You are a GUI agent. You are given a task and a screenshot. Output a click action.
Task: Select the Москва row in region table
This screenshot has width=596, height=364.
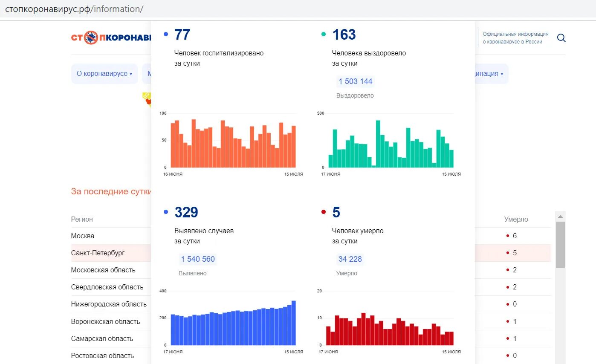pos(311,236)
